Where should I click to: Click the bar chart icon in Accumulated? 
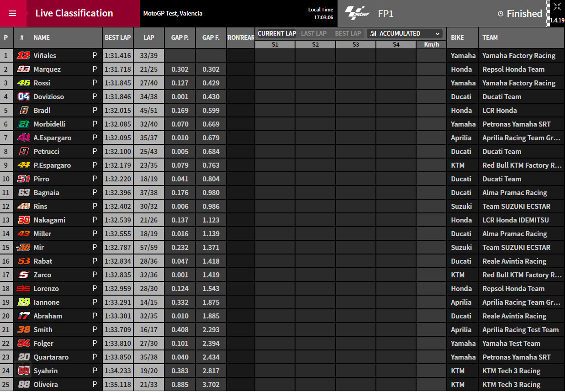(374, 33)
